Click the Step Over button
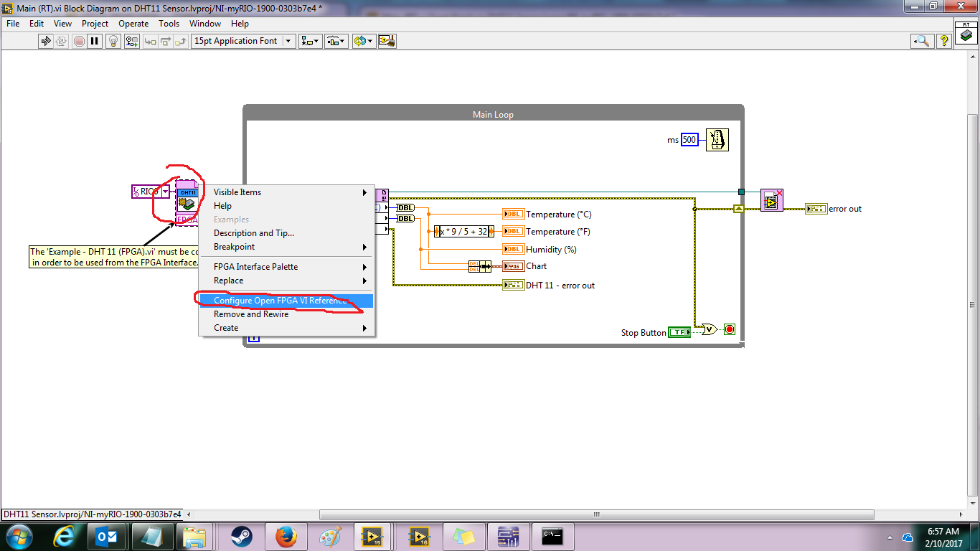 165,41
